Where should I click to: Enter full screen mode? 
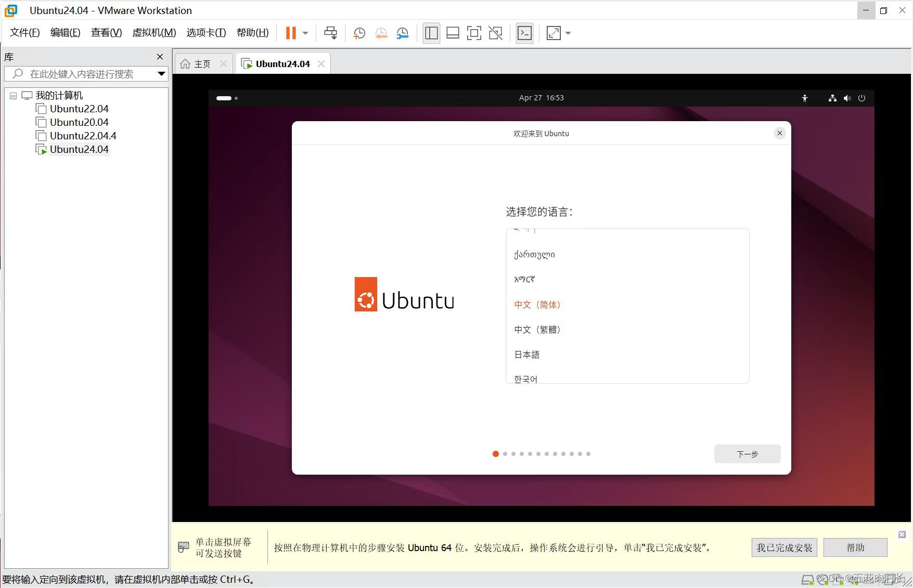coord(474,33)
